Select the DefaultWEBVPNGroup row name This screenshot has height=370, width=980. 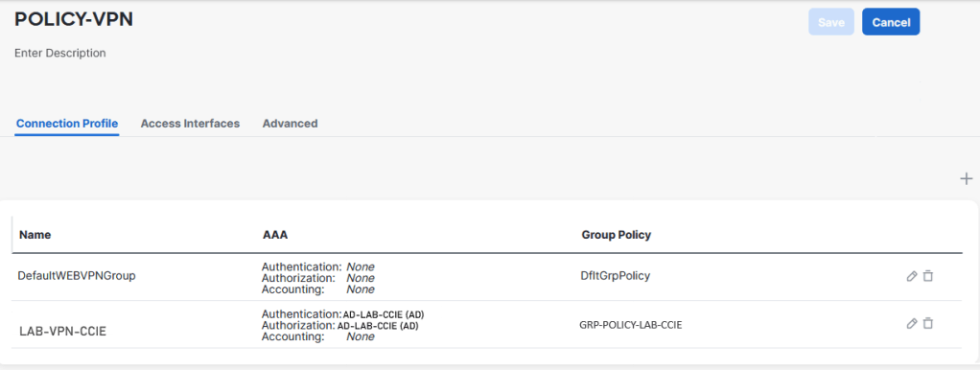click(77, 276)
